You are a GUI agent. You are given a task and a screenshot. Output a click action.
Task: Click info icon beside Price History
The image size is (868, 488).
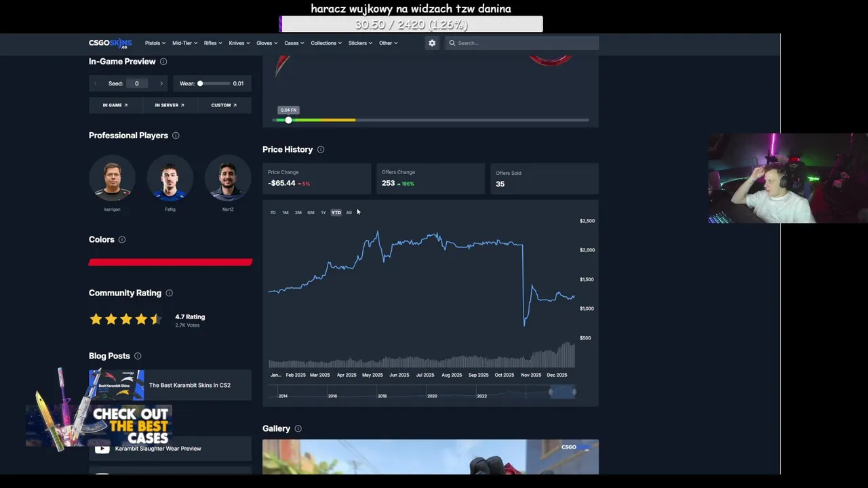(321, 149)
